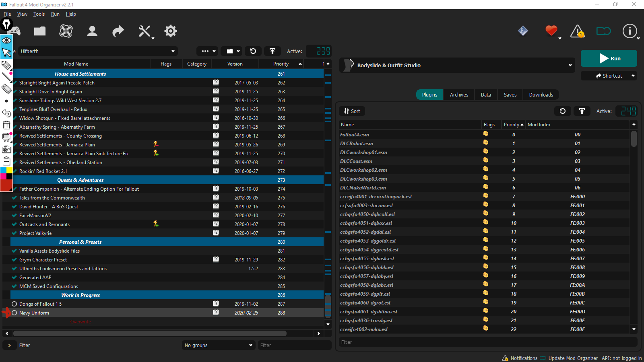Screen dimensions: 644x362
Task: Click the Sort plugins button
Action: click(x=352, y=111)
